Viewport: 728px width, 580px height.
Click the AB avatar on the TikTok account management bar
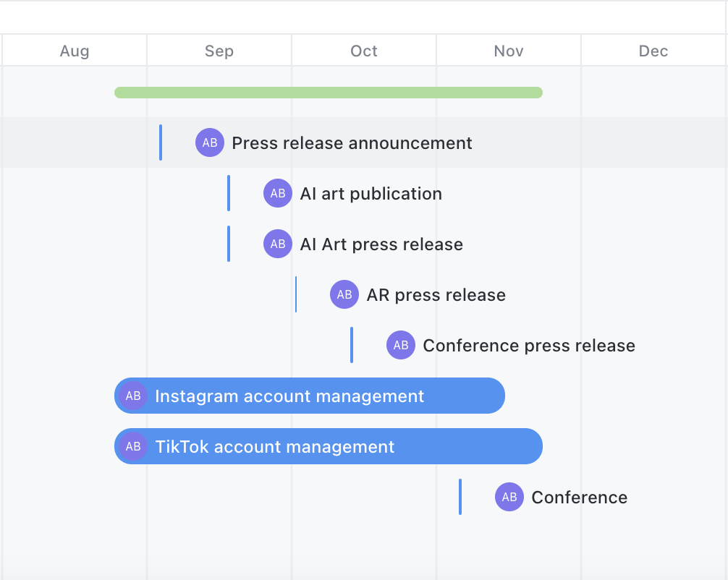(133, 446)
